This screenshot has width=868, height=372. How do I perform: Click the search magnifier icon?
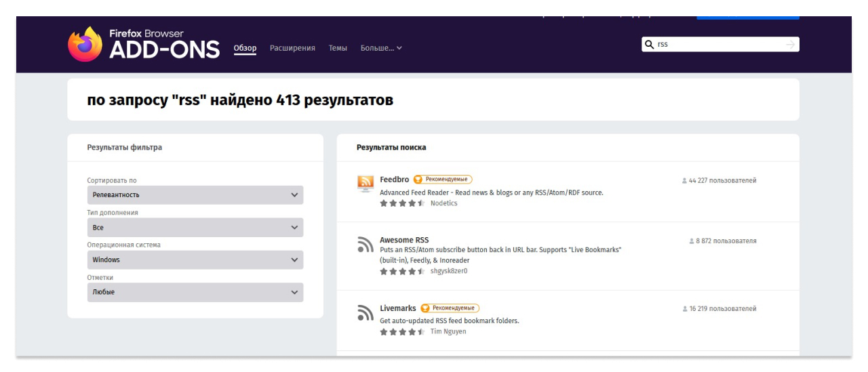[x=650, y=44]
